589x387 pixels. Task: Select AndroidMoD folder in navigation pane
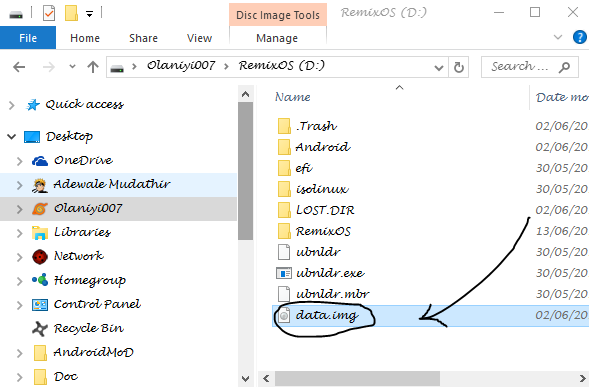pyautogui.click(x=94, y=352)
